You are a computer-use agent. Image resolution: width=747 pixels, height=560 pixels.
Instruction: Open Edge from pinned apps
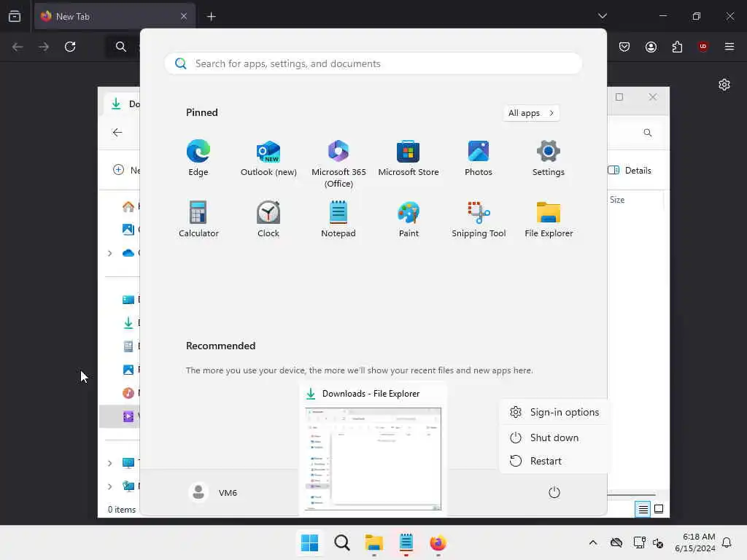pyautogui.click(x=198, y=158)
